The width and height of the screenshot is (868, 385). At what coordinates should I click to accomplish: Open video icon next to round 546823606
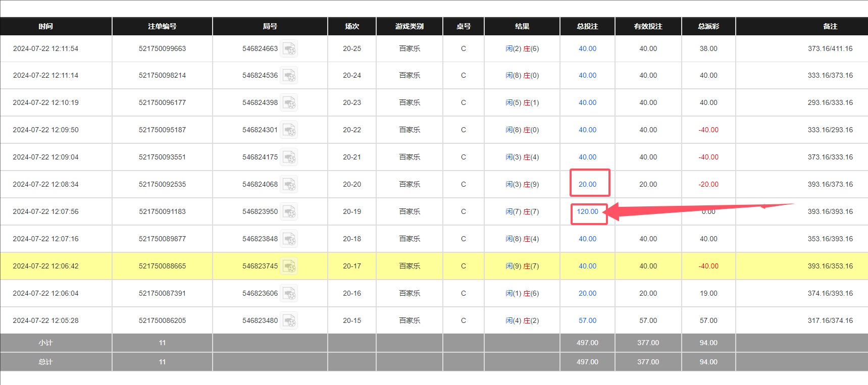coord(289,294)
